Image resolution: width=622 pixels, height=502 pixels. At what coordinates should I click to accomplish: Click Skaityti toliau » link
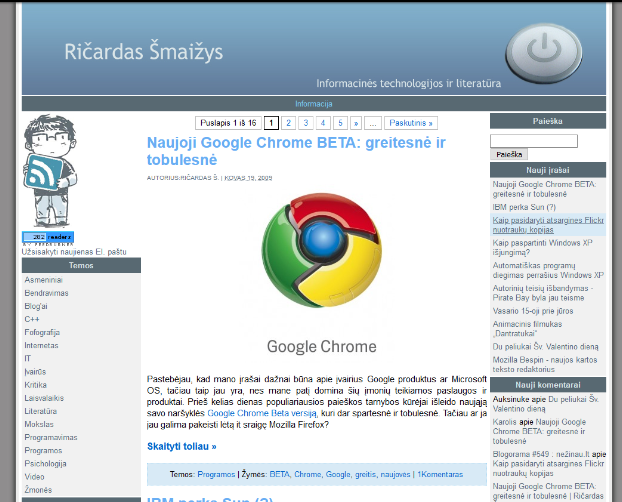point(182,446)
